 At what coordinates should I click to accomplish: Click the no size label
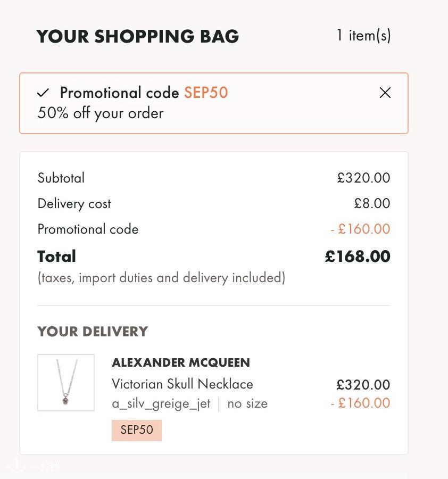click(x=247, y=404)
